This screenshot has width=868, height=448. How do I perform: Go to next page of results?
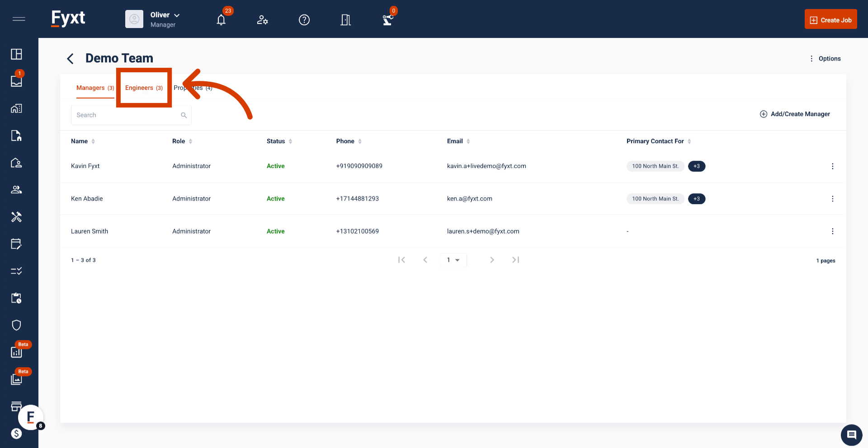tap(492, 260)
